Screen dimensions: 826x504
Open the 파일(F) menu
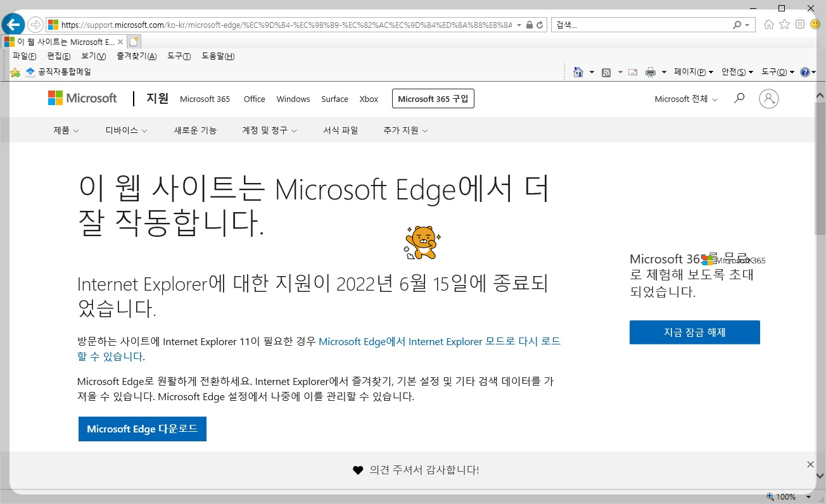coord(25,56)
